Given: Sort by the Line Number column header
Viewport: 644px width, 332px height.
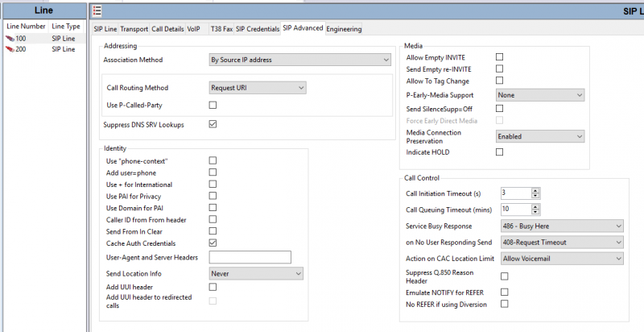Looking at the screenshot, I should pos(26,27).
